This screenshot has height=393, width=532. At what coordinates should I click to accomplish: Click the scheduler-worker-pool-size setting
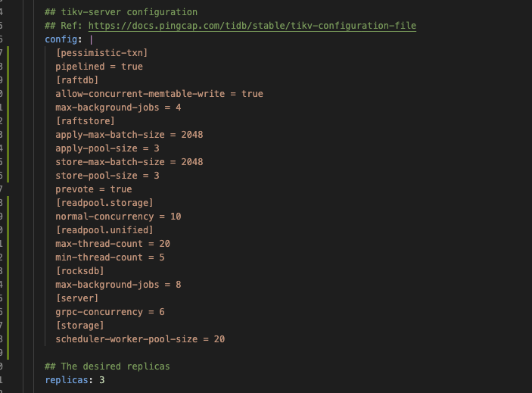pyautogui.click(x=140, y=339)
